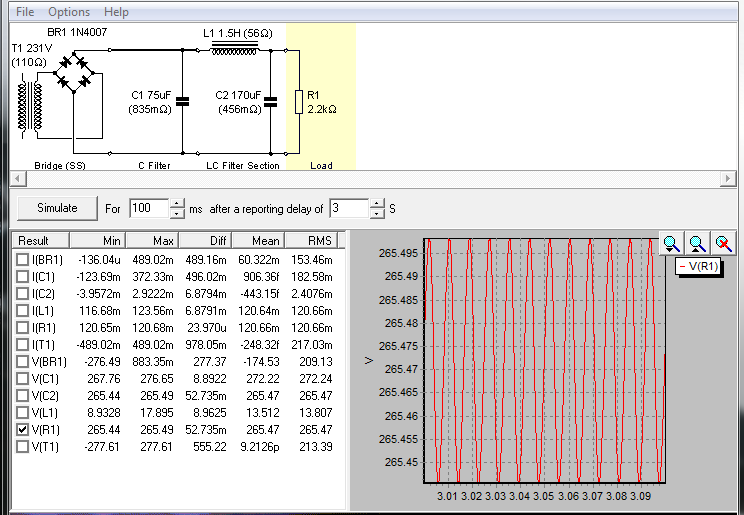744x515 pixels.
Task: Select the T1 transformer symbol
Action: 30,106
